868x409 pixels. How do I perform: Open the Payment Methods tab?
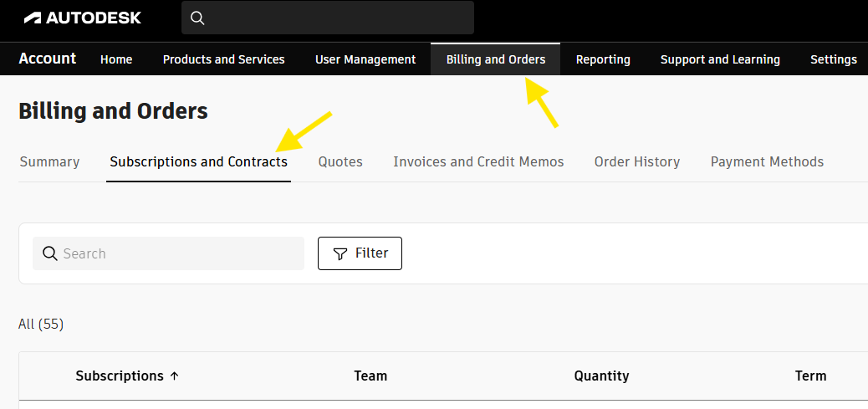pos(767,162)
